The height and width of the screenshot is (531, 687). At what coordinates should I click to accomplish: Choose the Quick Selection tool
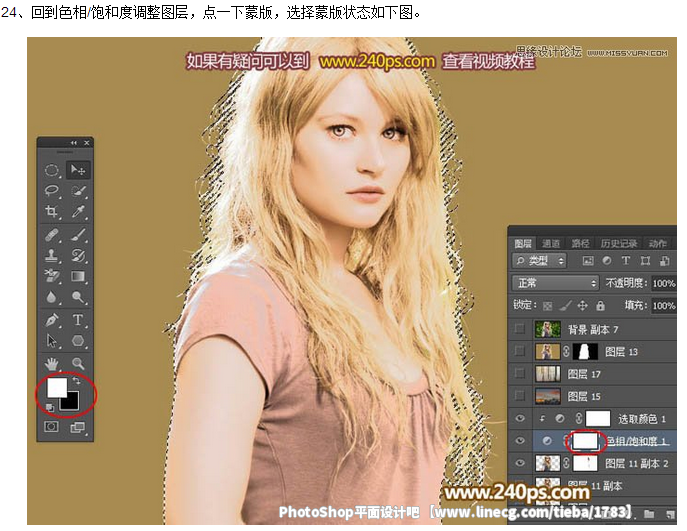(78, 190)
